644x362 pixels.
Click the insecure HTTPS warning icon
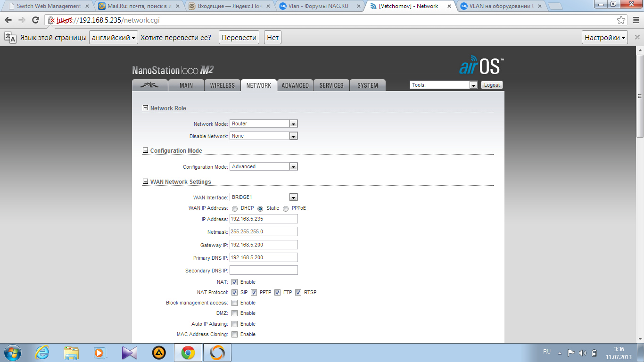pyautogui.click(x=51, y=20)
